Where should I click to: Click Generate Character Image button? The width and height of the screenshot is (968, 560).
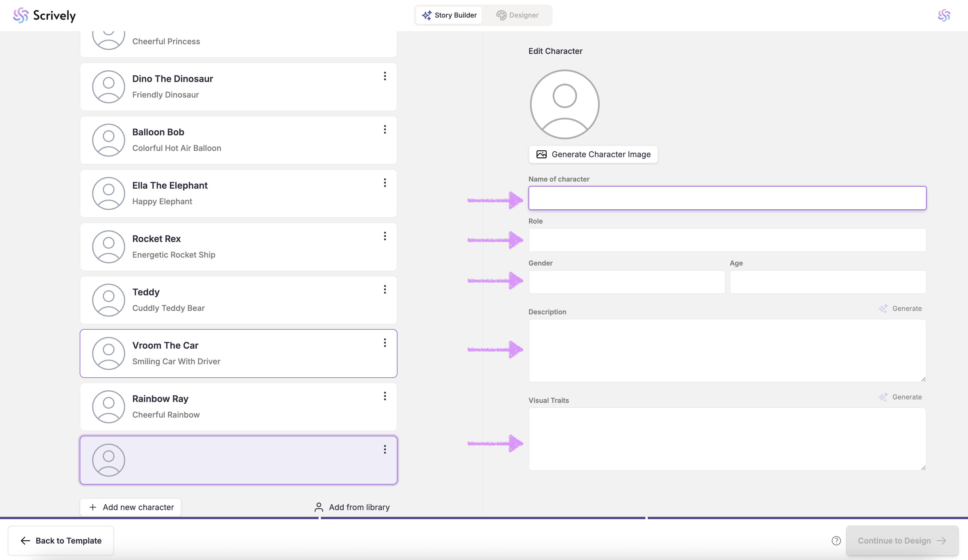click(593, 154)
